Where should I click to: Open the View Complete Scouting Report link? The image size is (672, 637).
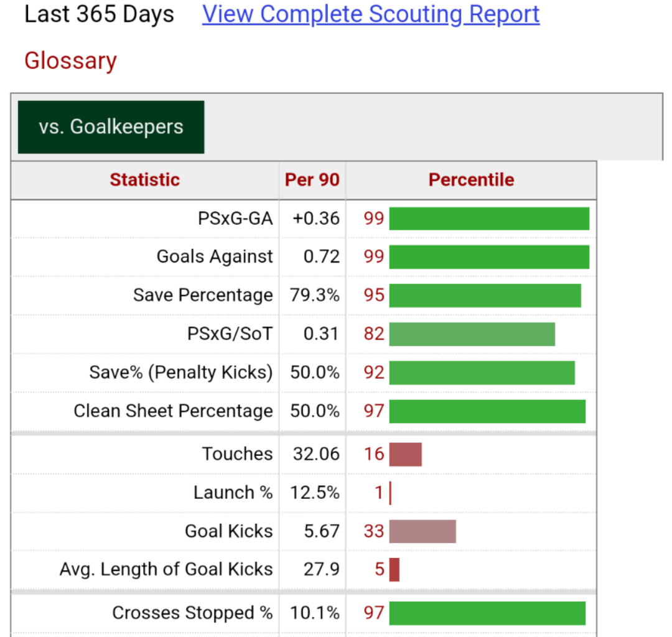click(x=371, y=14)
